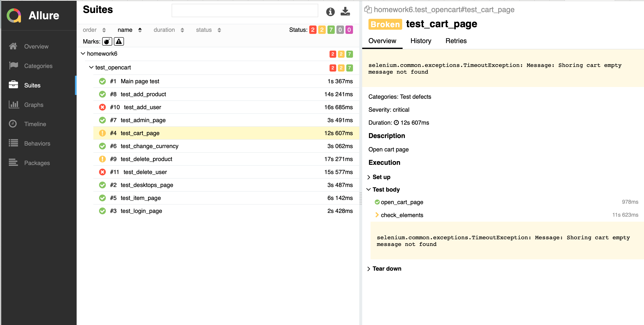Open Categories in sidebar
Image resolution: width=644 pixels, height=325 pixels.
coord(38,66)
